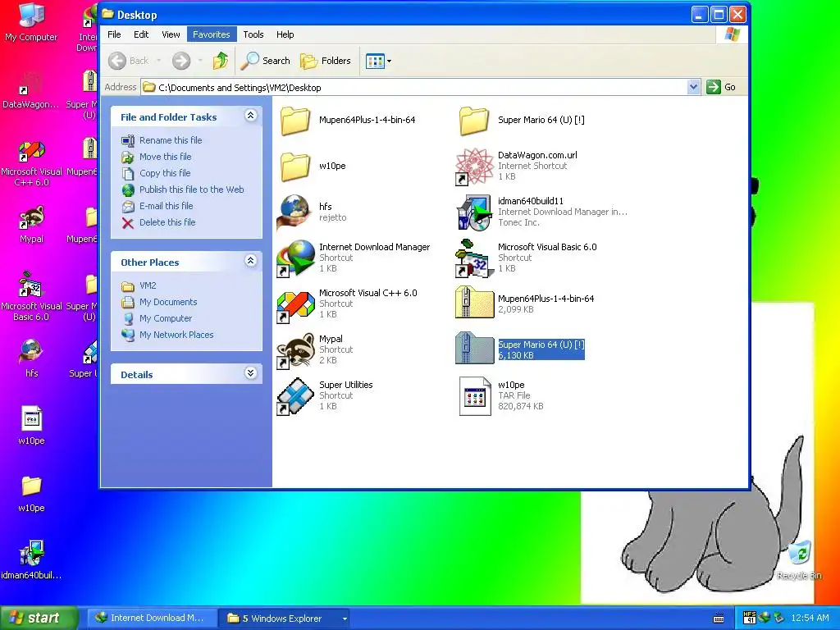
Task: Expand the Address bar dropdown
Action: (693, 87)
